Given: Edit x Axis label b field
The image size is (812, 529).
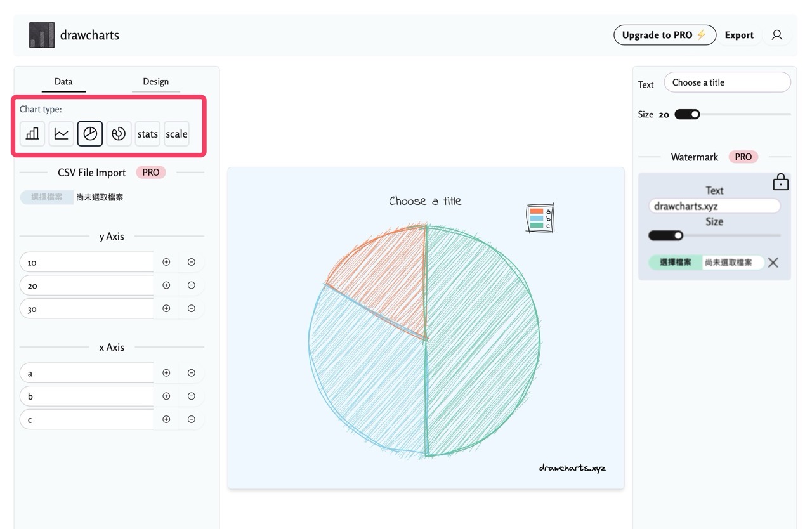Looking at the screenshot, I should tap(87, 396).
